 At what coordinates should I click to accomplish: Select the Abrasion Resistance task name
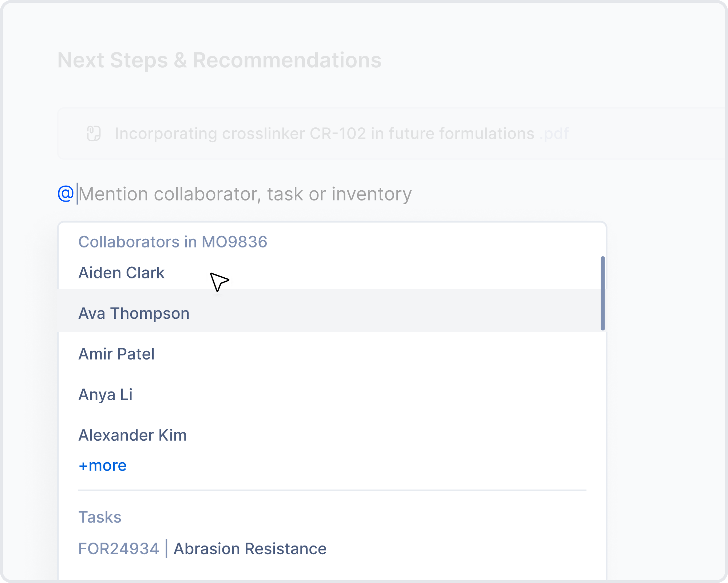250,549
